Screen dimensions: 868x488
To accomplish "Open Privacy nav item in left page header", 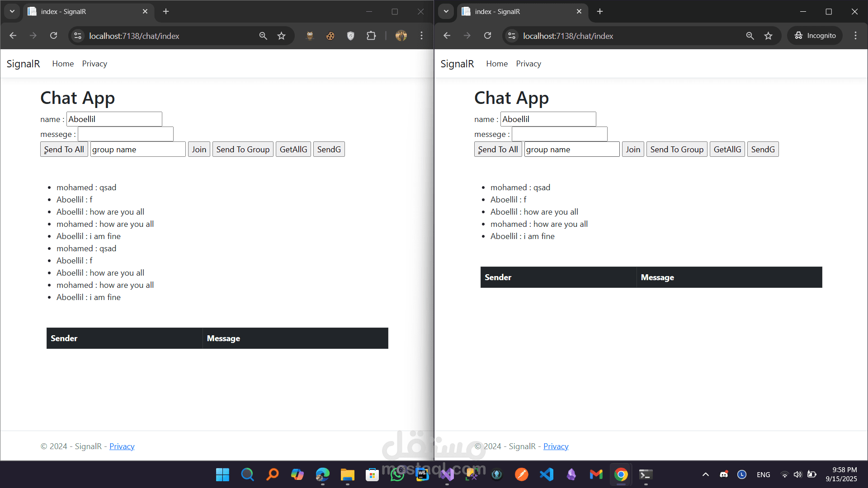I will [94, 64].
